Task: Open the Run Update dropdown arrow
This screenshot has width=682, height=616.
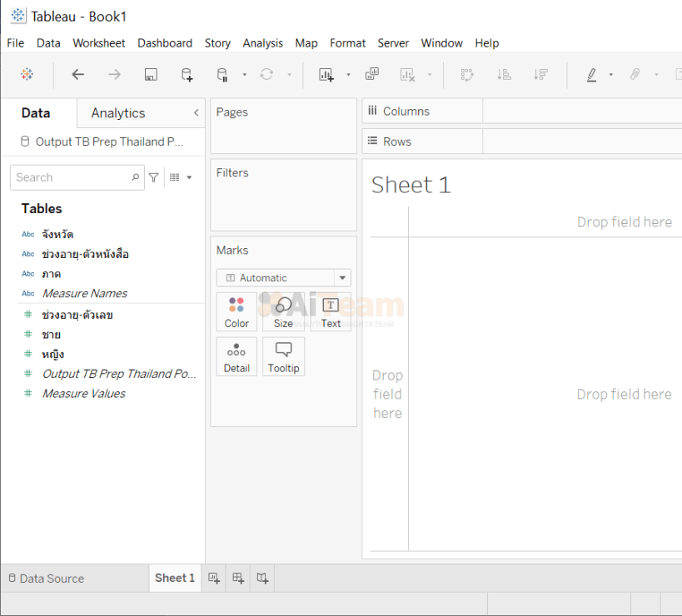Action: [289, 75]
